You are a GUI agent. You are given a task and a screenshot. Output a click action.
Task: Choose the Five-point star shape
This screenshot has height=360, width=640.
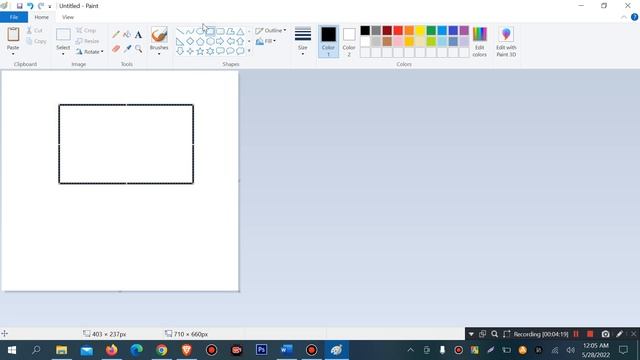[x=200, y=51]
